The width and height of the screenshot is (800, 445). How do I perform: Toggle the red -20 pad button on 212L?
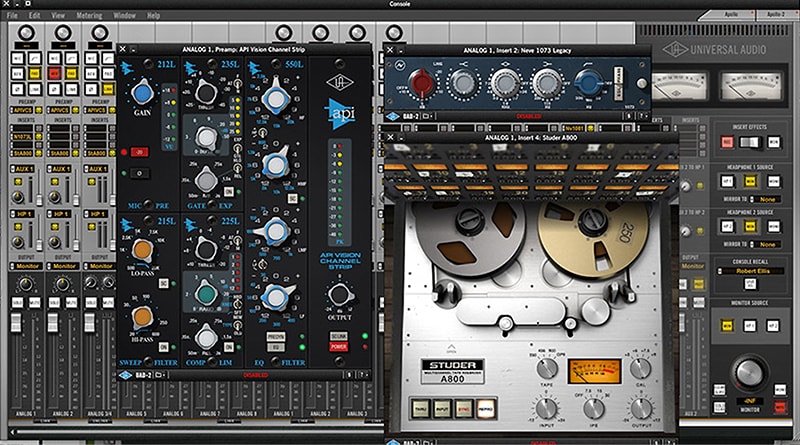pyautogui.click(x=139, y=152)
